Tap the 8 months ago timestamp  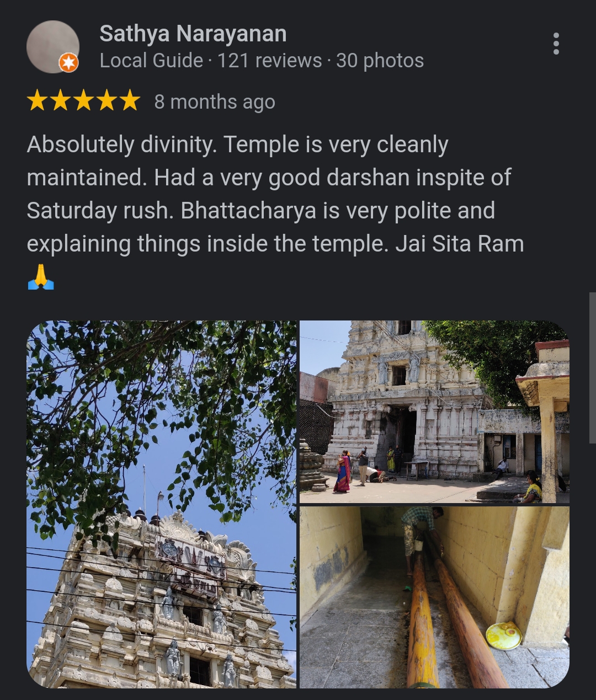click(215, 102)
